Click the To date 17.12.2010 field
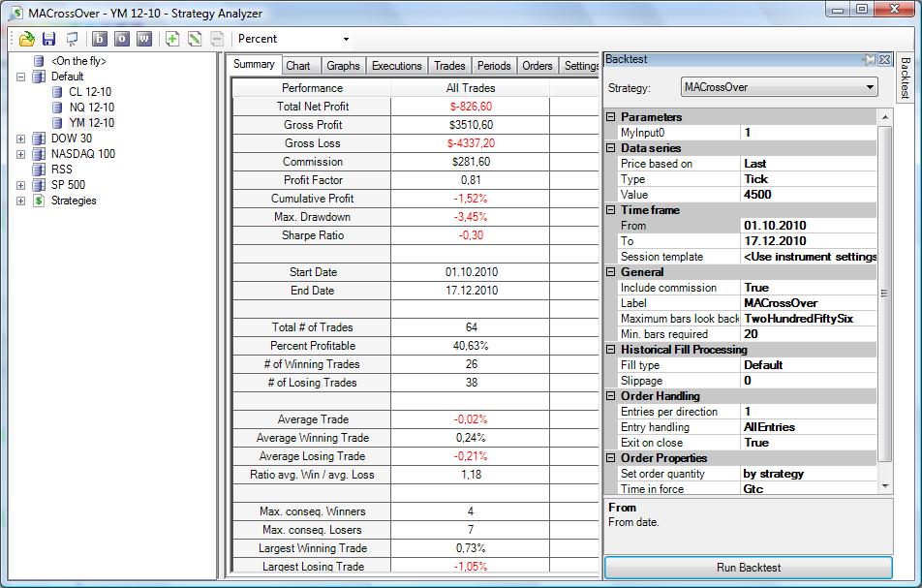Screen dimensions: 922x588 point(809,241)
